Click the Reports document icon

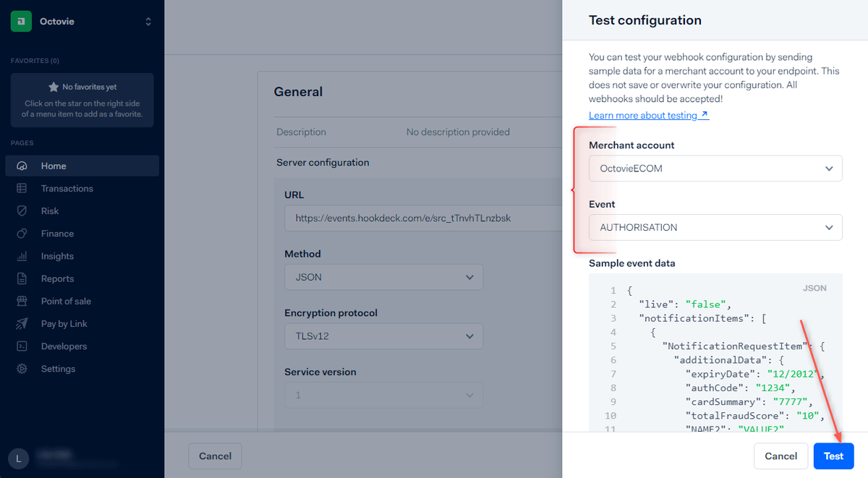tap(22, 278)
